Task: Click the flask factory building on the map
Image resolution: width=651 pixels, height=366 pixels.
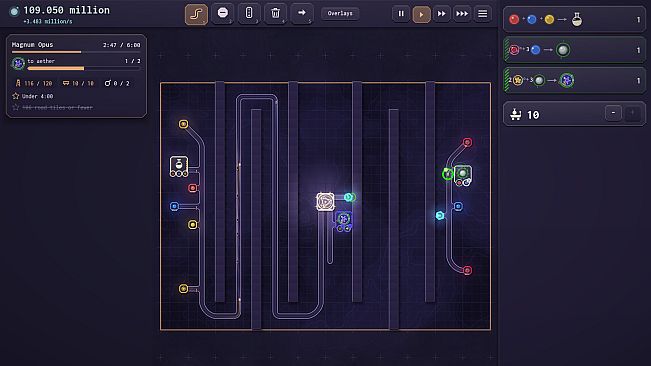Action: click(179, 166)
